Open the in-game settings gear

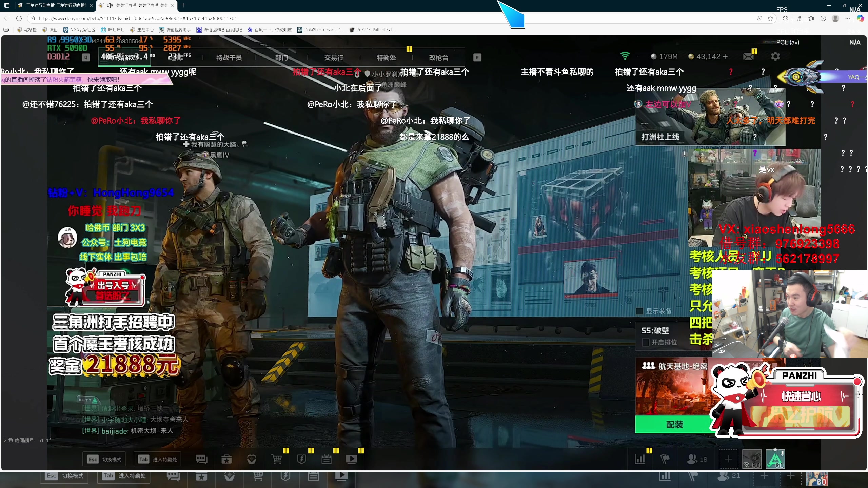click(x=775, y=56)
